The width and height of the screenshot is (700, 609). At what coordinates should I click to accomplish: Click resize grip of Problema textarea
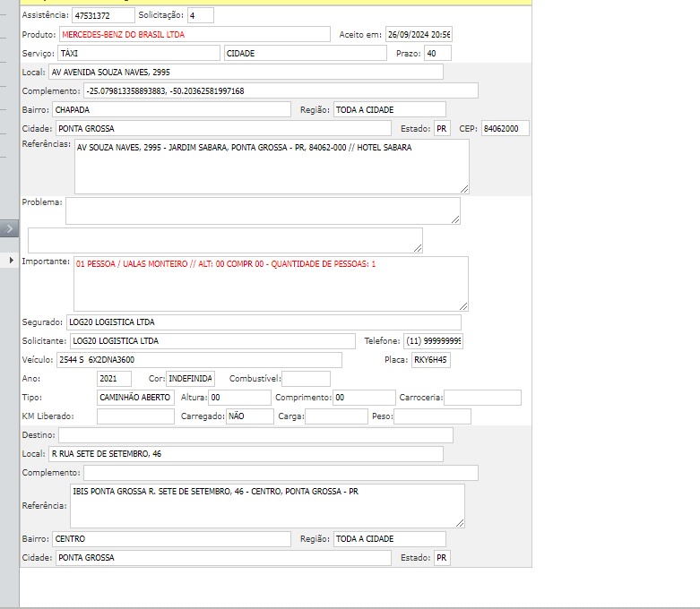(x=455, y=219)
